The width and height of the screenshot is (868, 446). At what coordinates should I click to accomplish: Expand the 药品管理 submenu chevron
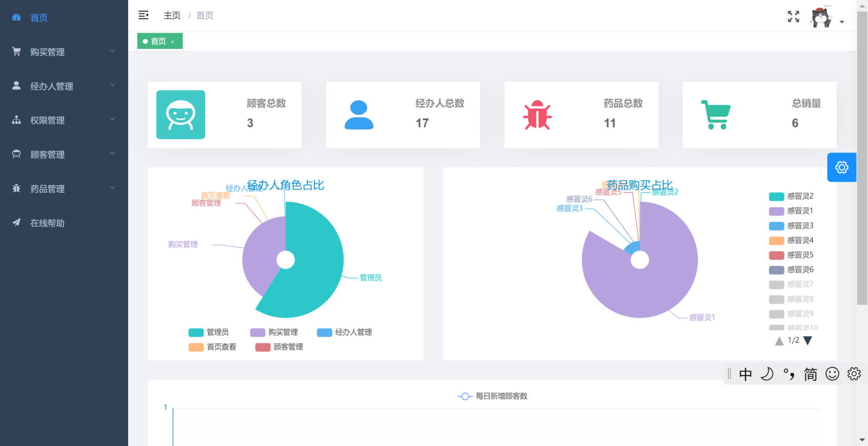click(112, 188)
